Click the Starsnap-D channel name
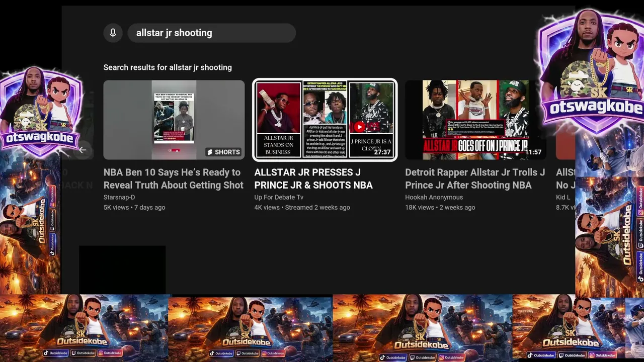 click(x=119, y=197)
